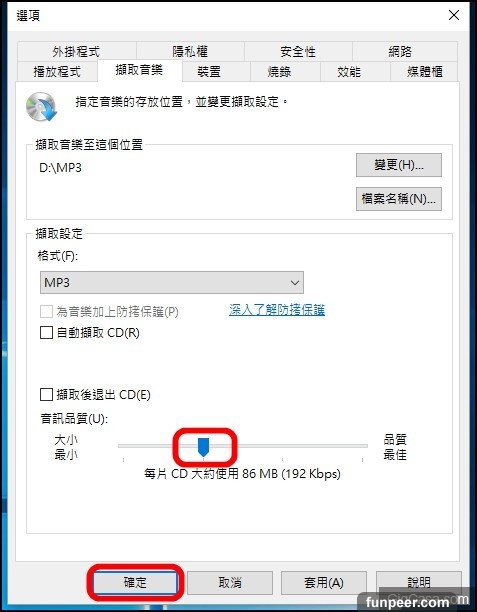
Task: Switch to the 播放程式 tab
Action: pos(57,72)
